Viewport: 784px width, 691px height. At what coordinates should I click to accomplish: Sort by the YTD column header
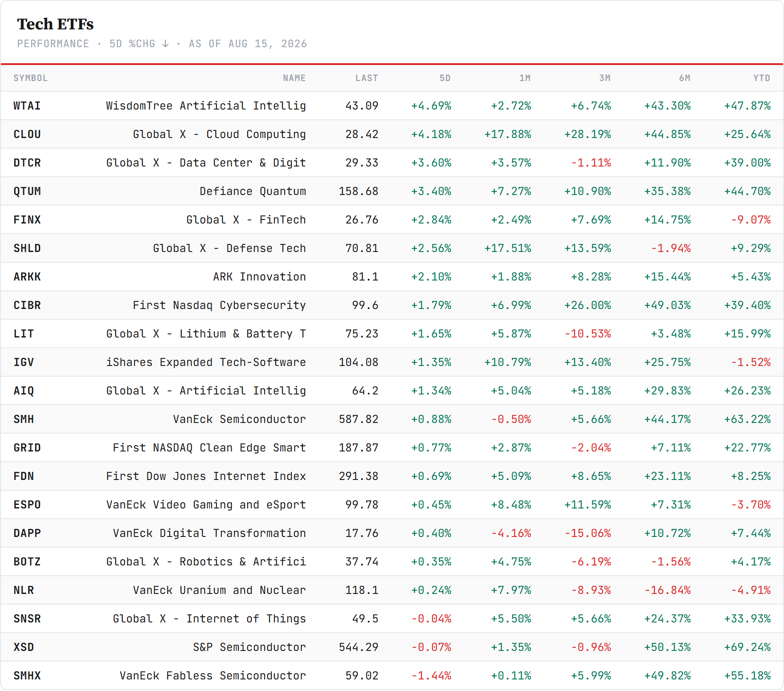[x=762, y=78]
